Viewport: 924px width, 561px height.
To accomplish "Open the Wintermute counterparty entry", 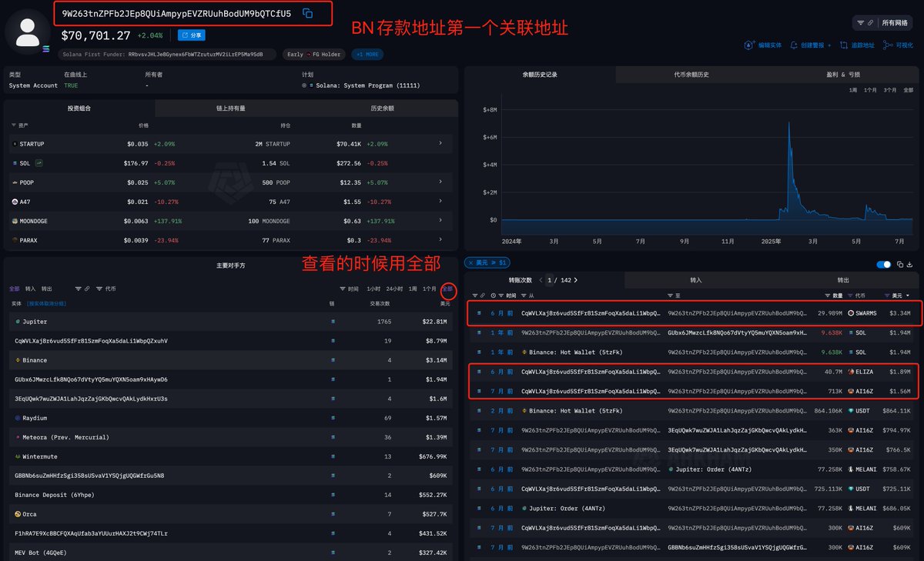I will (41, 456).
